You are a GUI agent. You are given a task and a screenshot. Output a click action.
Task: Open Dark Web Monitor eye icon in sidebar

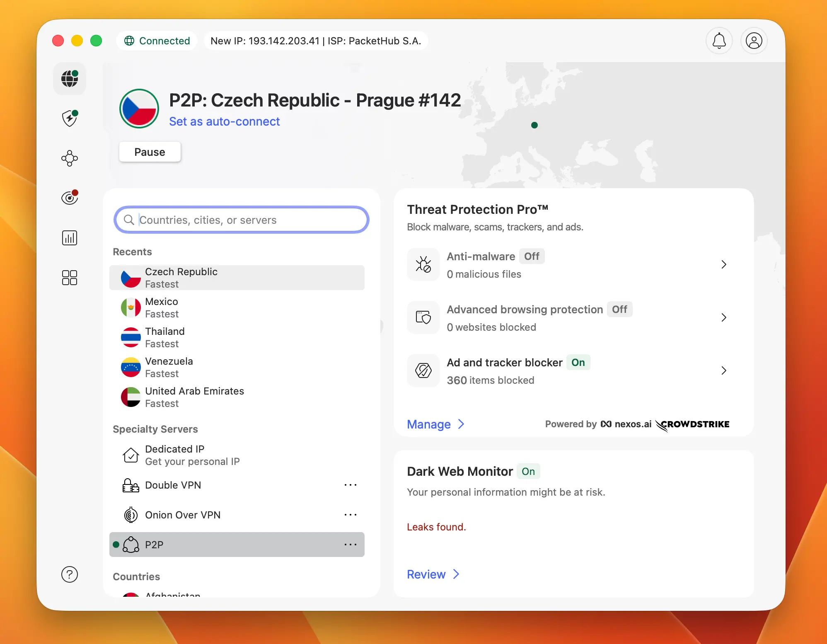point(70,198)
